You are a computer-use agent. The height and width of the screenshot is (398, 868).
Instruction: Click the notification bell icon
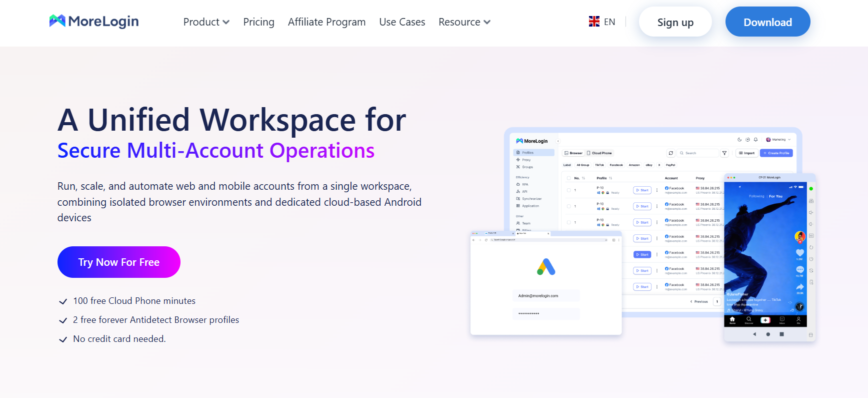tap(755, 140)
